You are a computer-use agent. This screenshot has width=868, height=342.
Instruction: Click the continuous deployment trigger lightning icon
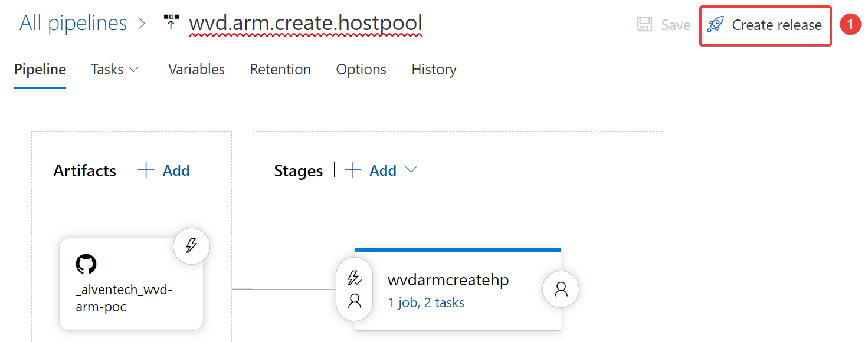(x=191, y=245)
